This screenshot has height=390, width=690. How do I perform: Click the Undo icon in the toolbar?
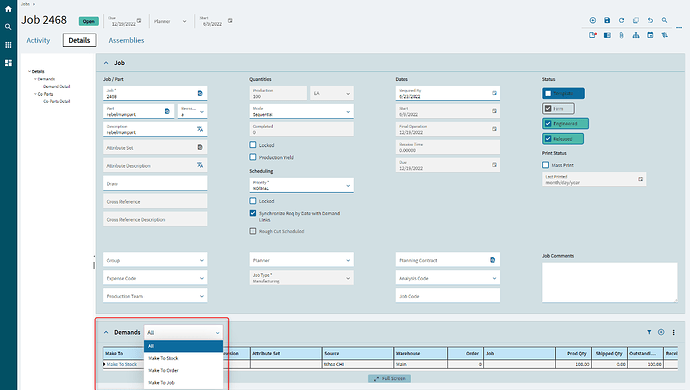[x=650, y=20]
